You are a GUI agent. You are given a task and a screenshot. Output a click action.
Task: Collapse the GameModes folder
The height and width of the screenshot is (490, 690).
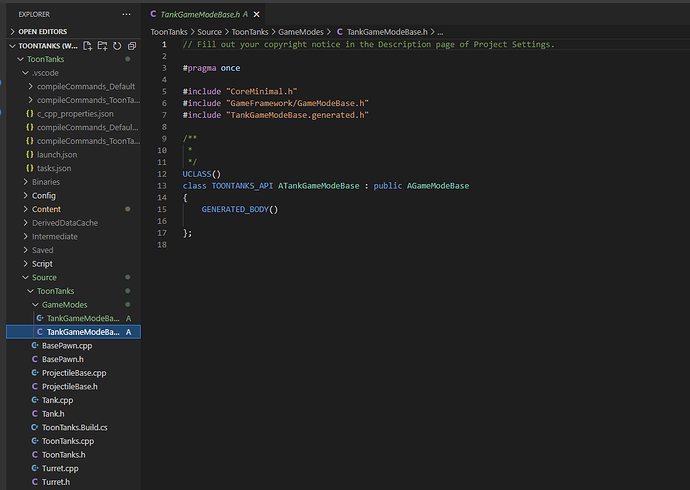64,304
